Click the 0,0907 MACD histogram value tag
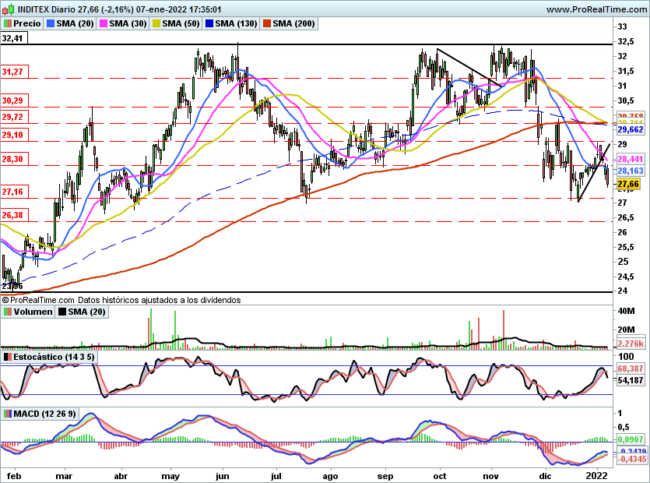Screen dimensions: 650x483 [x=631, y=439]
